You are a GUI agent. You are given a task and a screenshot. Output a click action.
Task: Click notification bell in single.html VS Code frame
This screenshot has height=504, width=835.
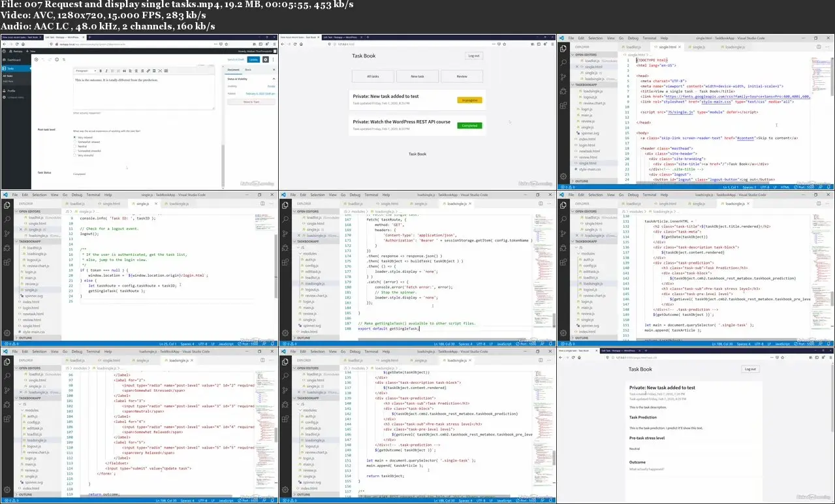[828, 187]
